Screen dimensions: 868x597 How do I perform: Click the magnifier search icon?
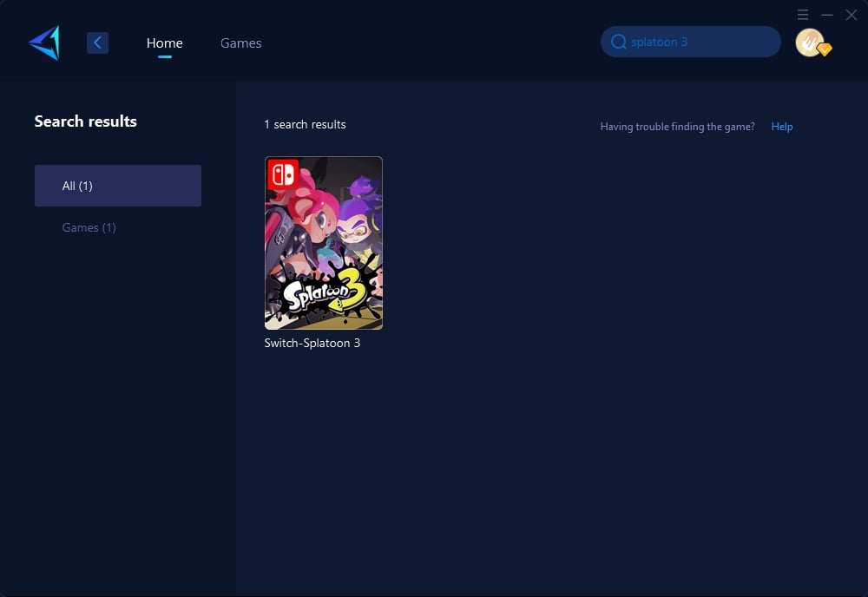click(618, 42)
